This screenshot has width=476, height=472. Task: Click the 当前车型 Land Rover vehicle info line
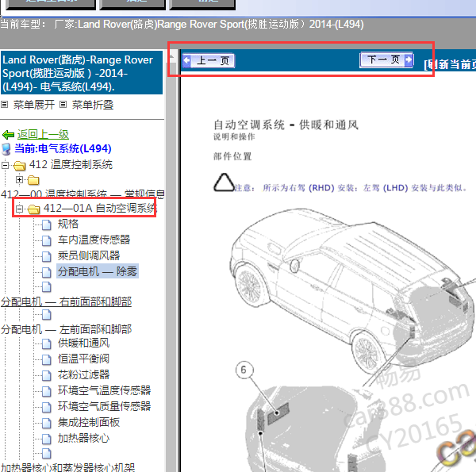tap(182, 24)
